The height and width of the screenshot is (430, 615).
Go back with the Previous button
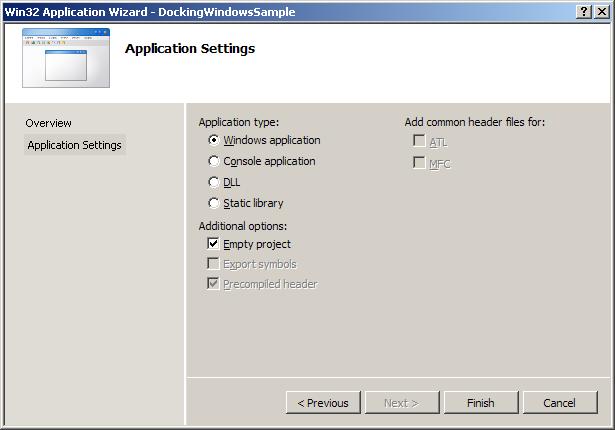323,403
